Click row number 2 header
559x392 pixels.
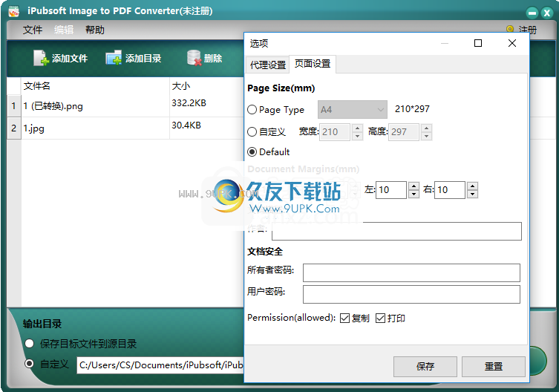coord(14,128)
